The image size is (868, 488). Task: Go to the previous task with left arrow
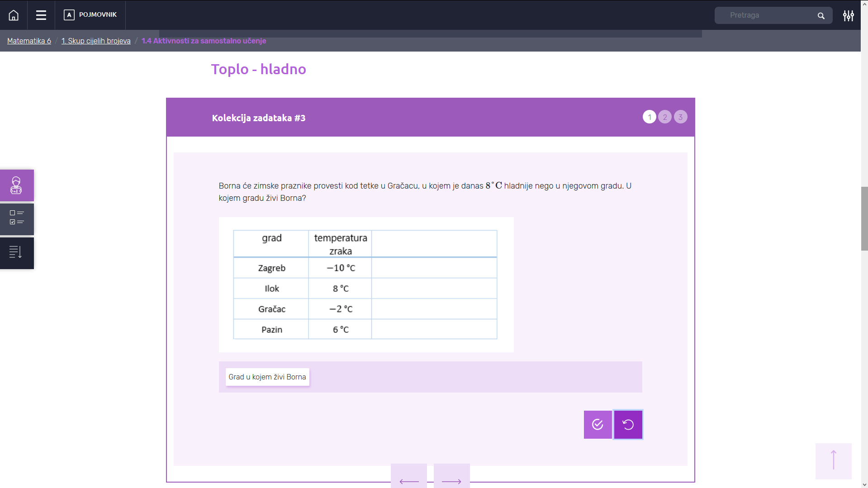click(409, 479)
